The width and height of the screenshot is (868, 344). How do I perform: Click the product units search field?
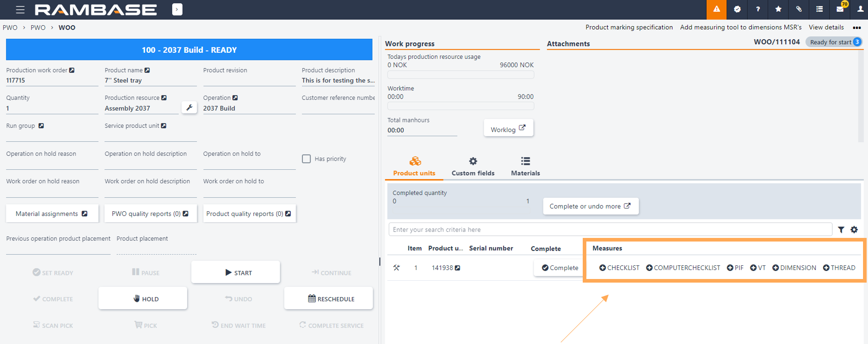(610, 229)
